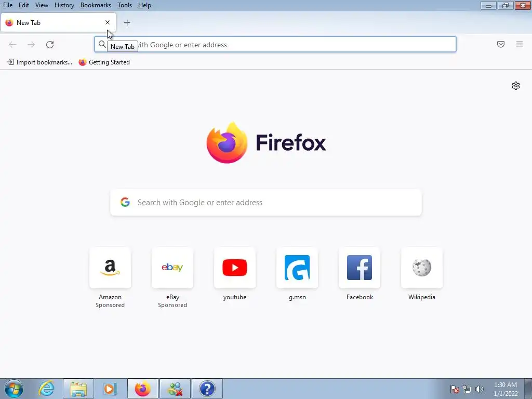
Task: Open the Windows Start menu
Action: [x=14, y=389]
